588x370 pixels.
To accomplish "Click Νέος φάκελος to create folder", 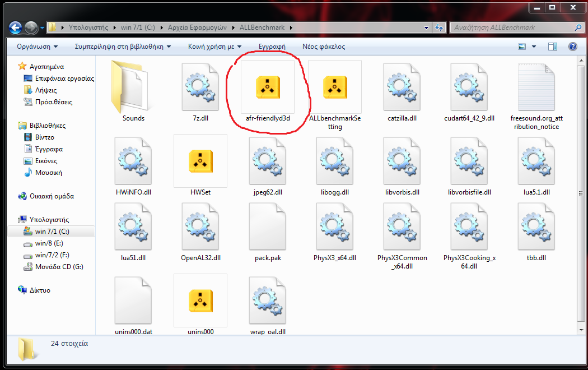I will [x=324, y=47].
